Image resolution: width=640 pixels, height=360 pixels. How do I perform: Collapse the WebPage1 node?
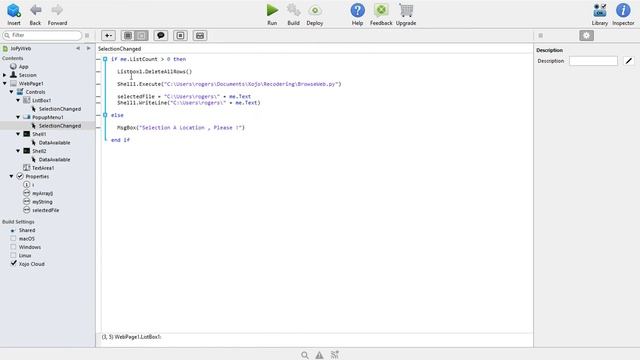tap(4, 83)
